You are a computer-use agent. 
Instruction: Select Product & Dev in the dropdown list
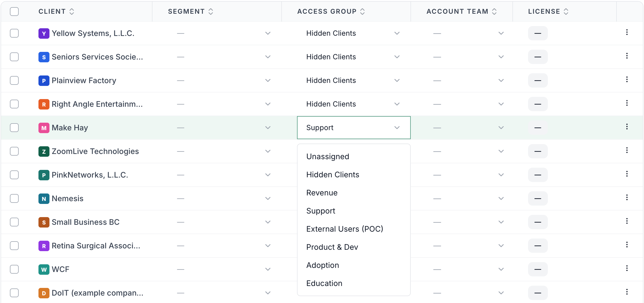[x=354, y=247]
